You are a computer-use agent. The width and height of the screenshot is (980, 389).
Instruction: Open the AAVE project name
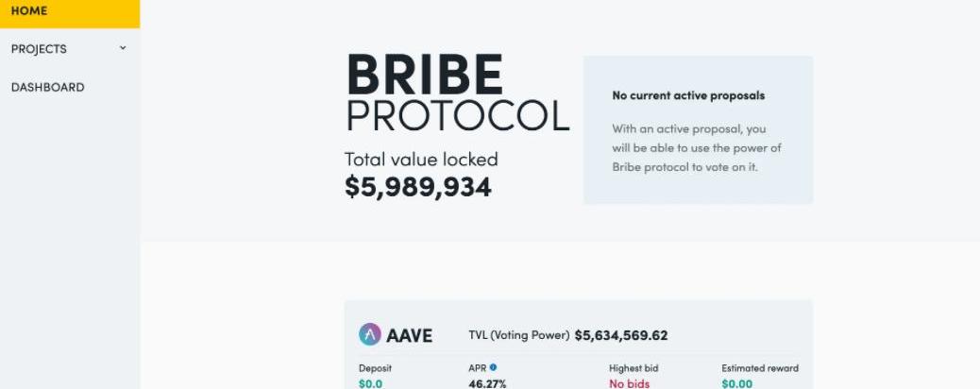409,335
